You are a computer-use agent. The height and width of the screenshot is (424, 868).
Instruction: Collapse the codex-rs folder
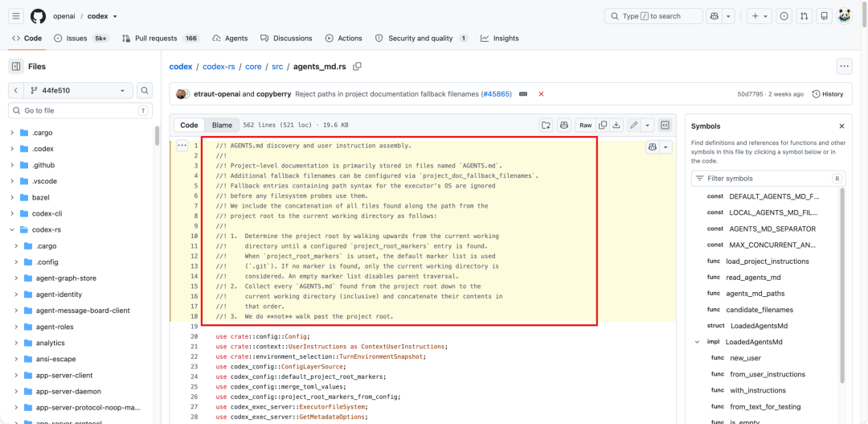click(13, 229)
